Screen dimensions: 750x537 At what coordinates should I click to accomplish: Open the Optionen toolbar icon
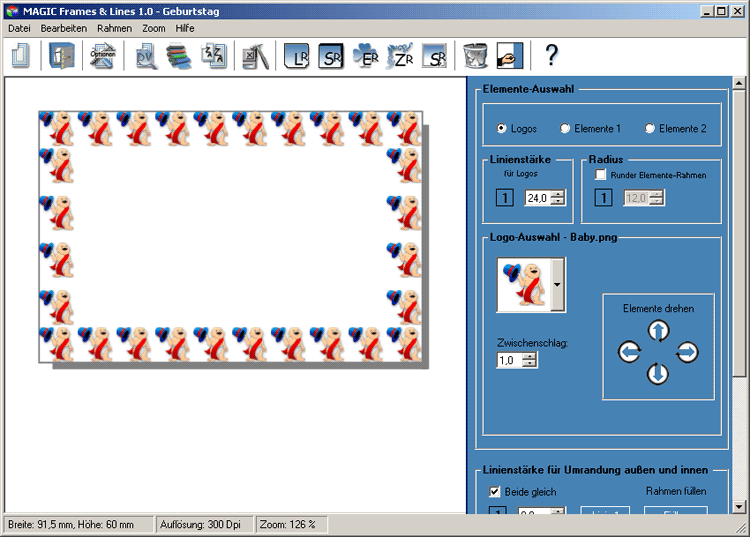103,56
